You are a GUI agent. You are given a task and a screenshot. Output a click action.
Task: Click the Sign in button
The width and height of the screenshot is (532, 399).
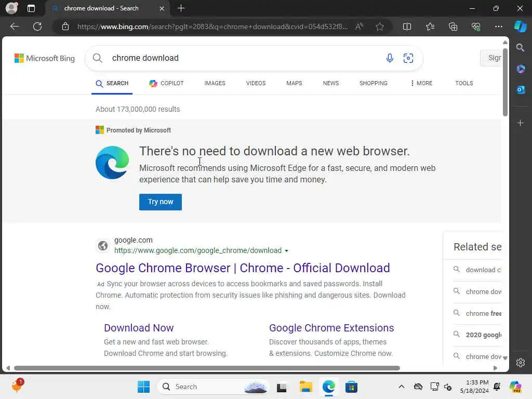point(491,58)
